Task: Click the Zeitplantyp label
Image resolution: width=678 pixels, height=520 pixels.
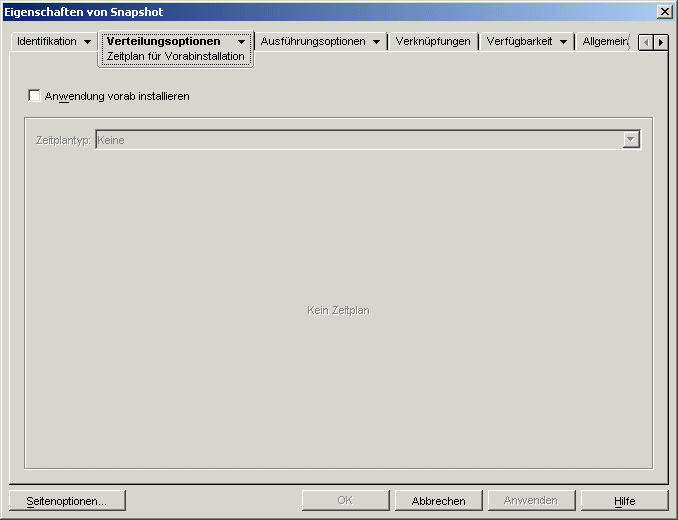Action: 63,140
